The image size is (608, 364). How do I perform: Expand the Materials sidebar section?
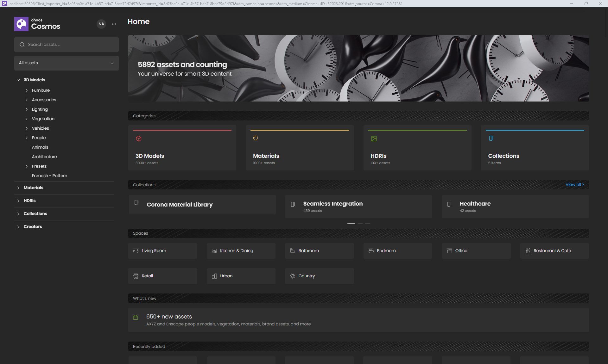pos(18,188)
